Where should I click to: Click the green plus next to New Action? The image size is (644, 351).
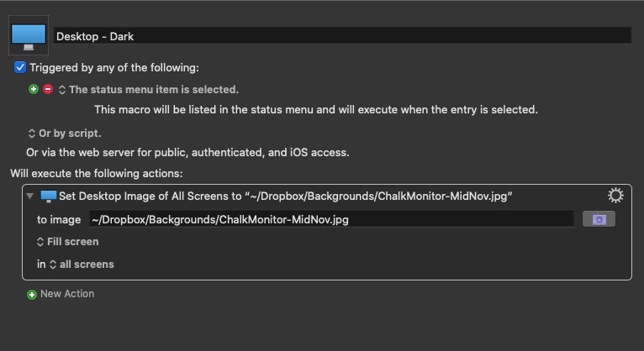[32, 295]
